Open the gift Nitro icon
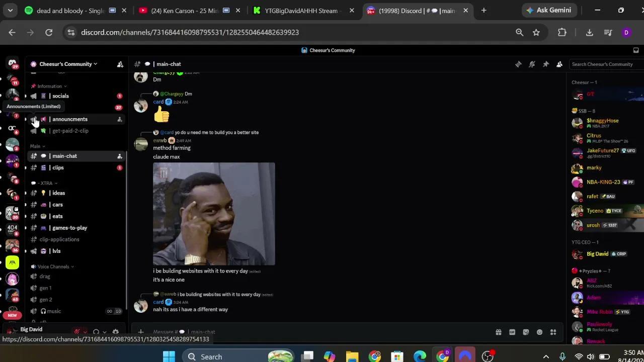Viewport: 644px width, 362px height. [x=499, y=332]
